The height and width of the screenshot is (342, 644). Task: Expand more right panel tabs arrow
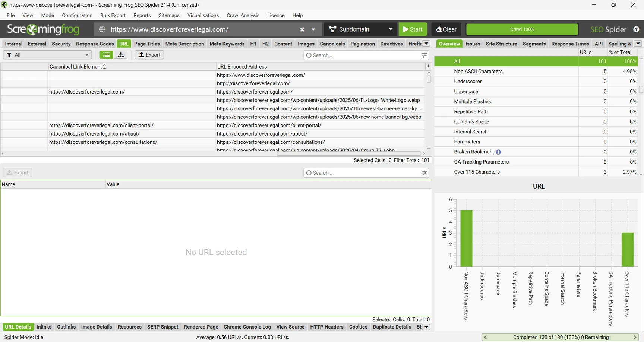coord(638,44)
